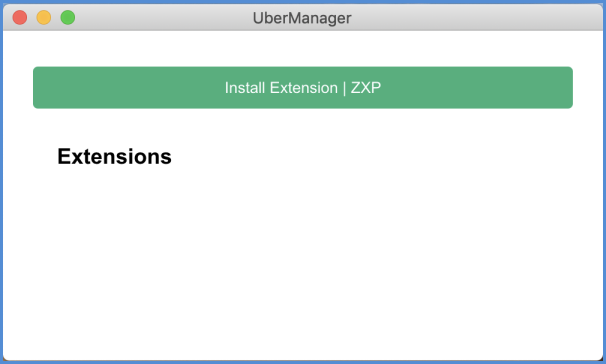
Task: Click the words Install Extension on the green bar
Action: tap(281, 88)
